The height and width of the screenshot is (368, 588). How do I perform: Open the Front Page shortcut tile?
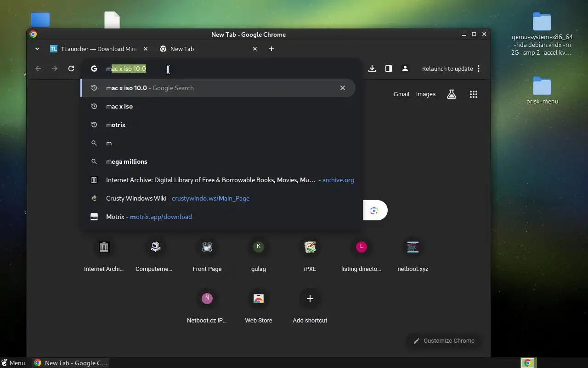click(x=207, y=255)
